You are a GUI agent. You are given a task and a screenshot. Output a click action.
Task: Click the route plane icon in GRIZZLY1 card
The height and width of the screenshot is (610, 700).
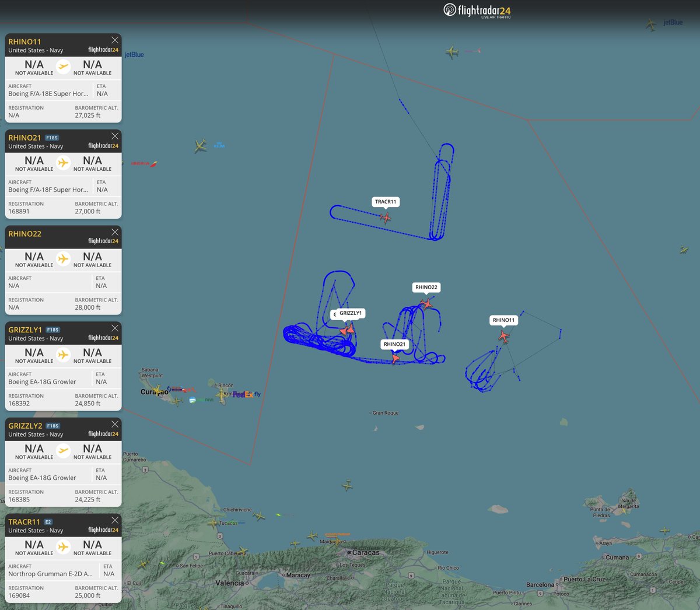[x=63, y=355]
